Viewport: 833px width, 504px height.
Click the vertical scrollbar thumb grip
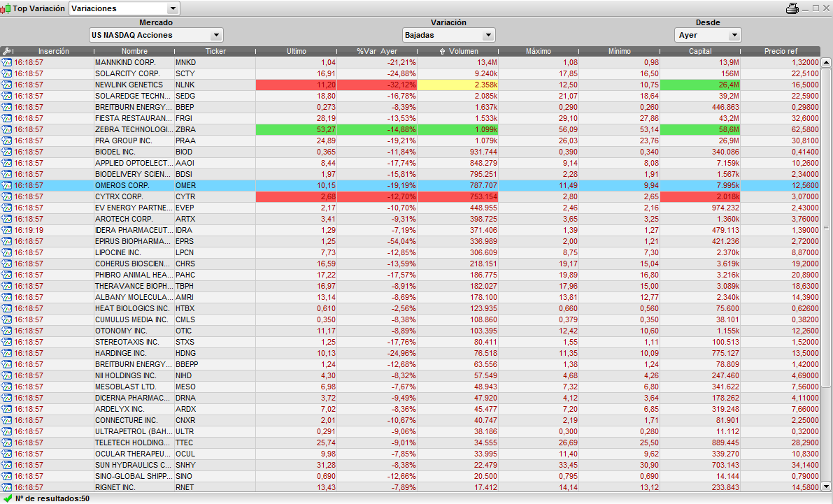coord(826,227)
